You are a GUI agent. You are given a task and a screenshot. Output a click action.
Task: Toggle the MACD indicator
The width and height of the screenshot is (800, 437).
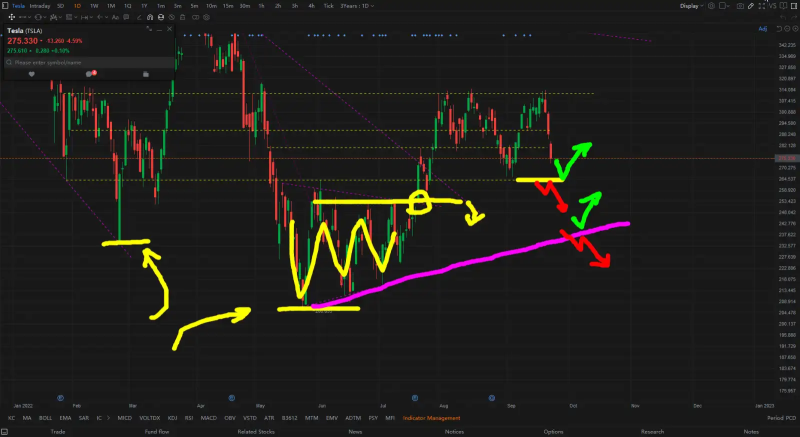[x=208, y=418]
